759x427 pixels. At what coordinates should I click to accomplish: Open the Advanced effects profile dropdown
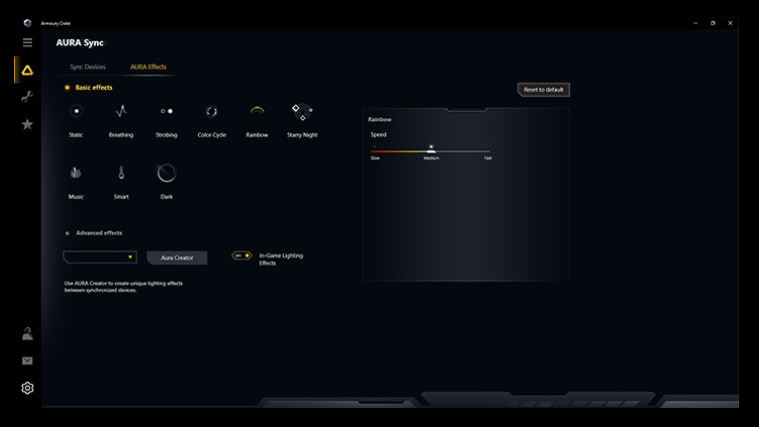[x=99, y=257]
